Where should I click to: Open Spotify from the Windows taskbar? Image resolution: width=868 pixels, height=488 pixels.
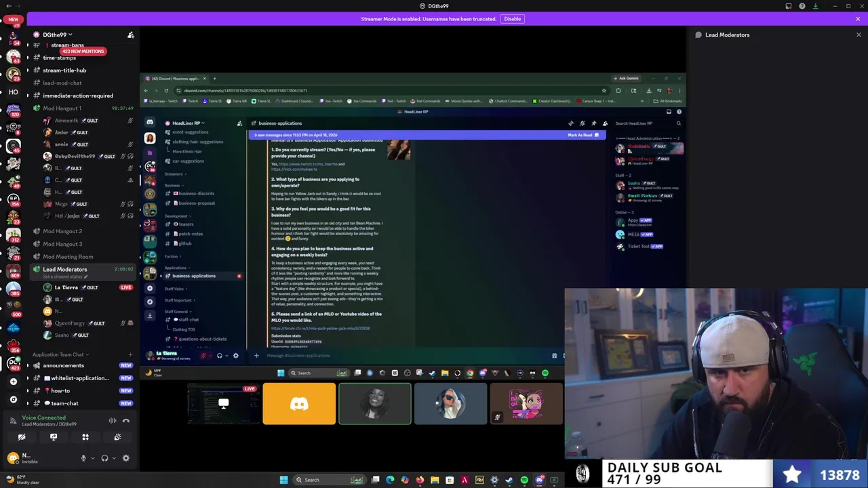[524, 480]
